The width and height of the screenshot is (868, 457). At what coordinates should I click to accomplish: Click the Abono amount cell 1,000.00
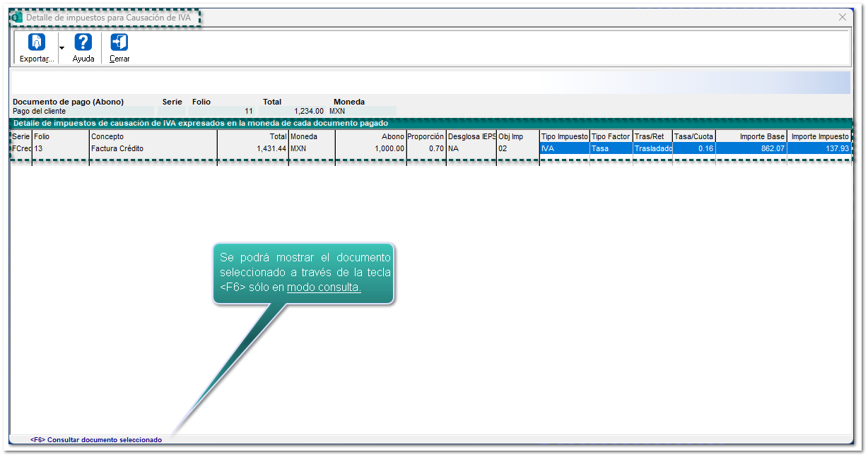click(371, 149)
